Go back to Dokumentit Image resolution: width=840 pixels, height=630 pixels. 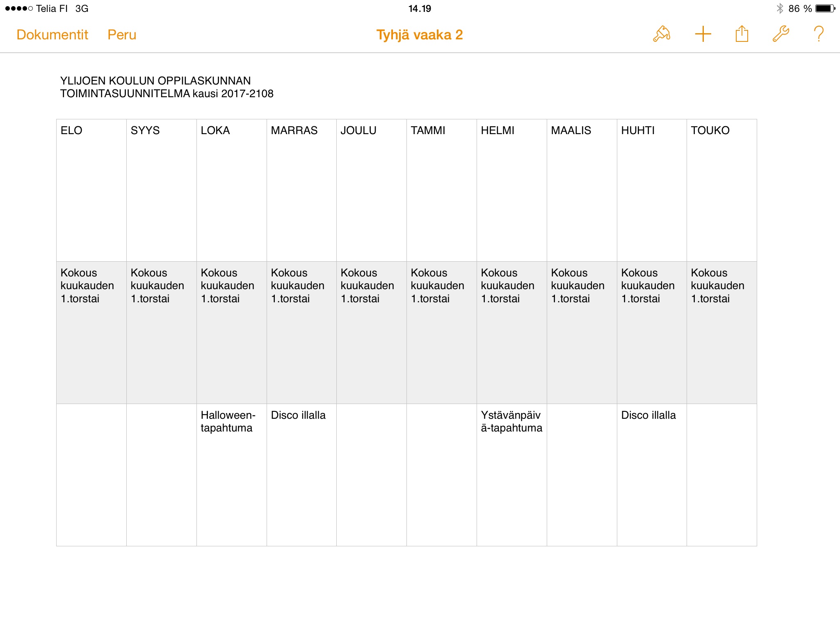[x=52, y=35]
